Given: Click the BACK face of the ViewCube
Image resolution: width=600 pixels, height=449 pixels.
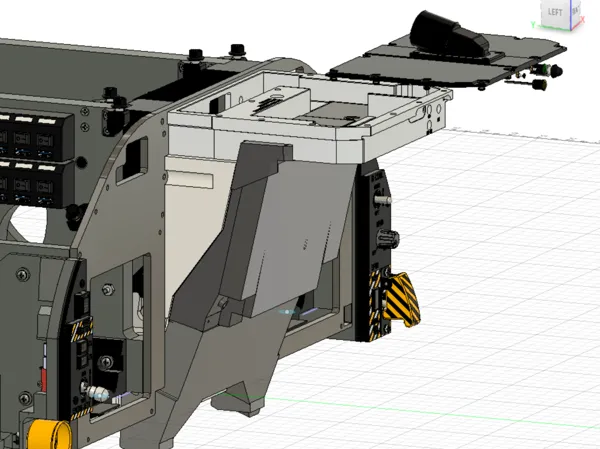Looking at the screenshot, I should pyautogui.click(x=576, y=11).
